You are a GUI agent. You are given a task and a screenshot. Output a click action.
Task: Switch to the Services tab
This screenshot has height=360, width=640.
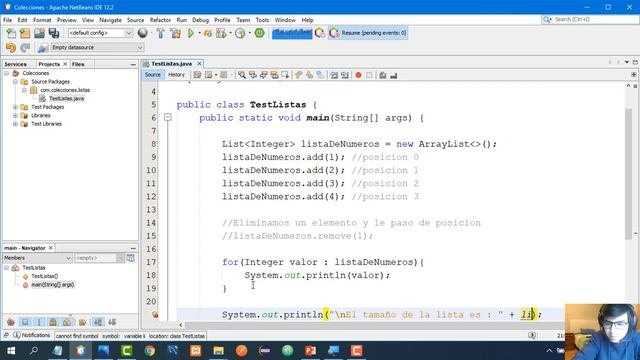tap(16, 64)
